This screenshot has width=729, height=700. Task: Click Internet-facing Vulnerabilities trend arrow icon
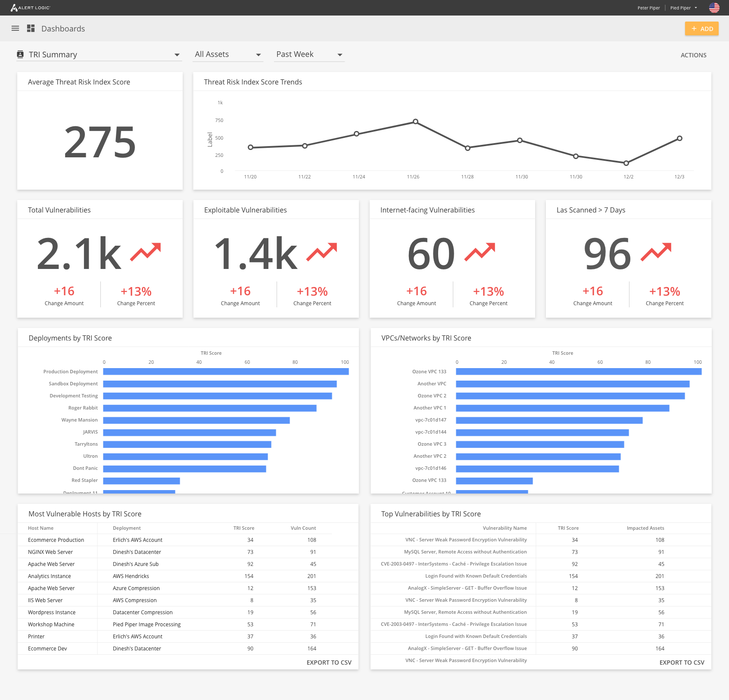[480, 252]
